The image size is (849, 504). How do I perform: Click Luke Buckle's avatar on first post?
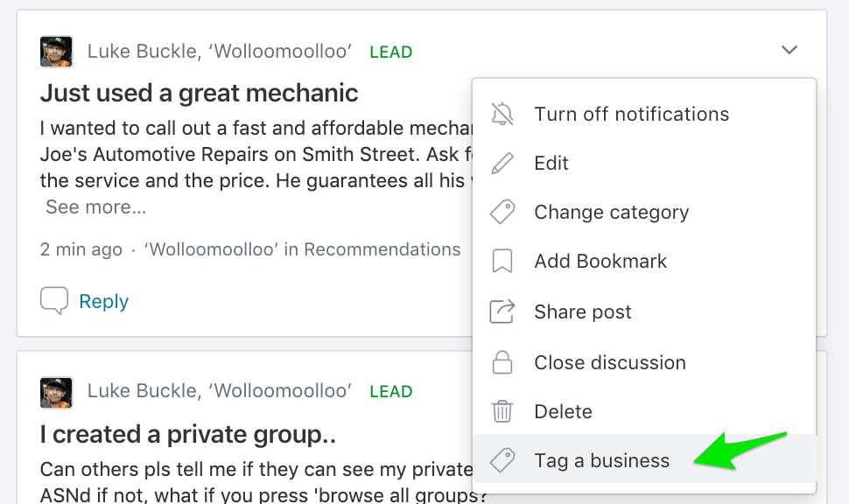tap(56, 52)
